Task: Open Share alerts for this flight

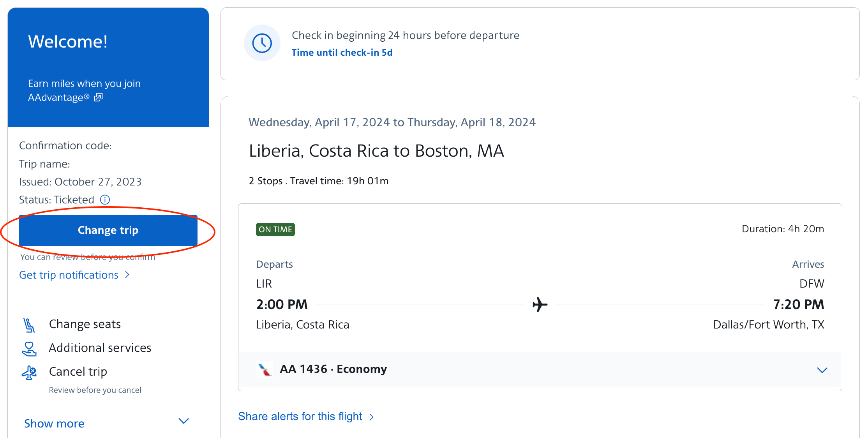Action: (306, 417)
